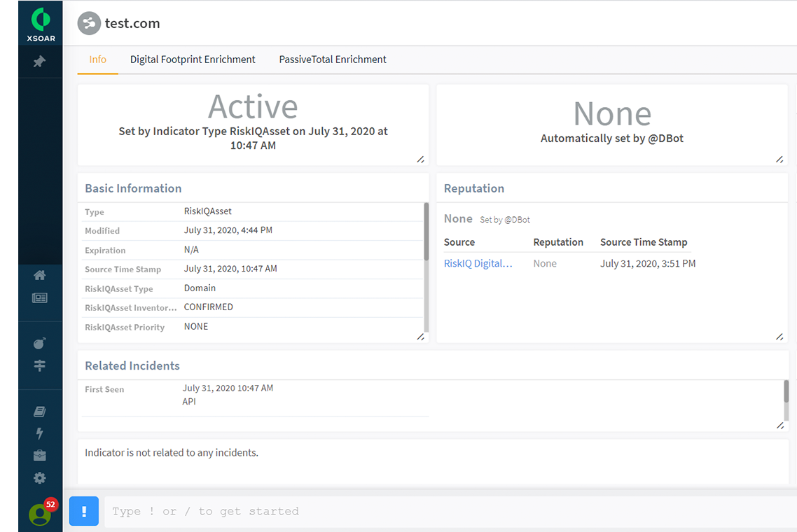Open the Digital Footprint Enrichment tab

193,59
